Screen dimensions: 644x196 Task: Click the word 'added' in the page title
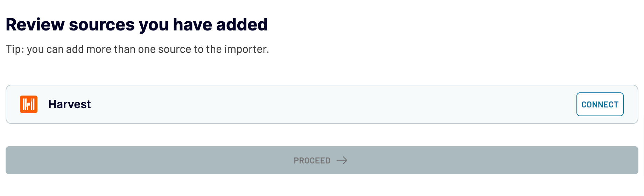(242, 24)
